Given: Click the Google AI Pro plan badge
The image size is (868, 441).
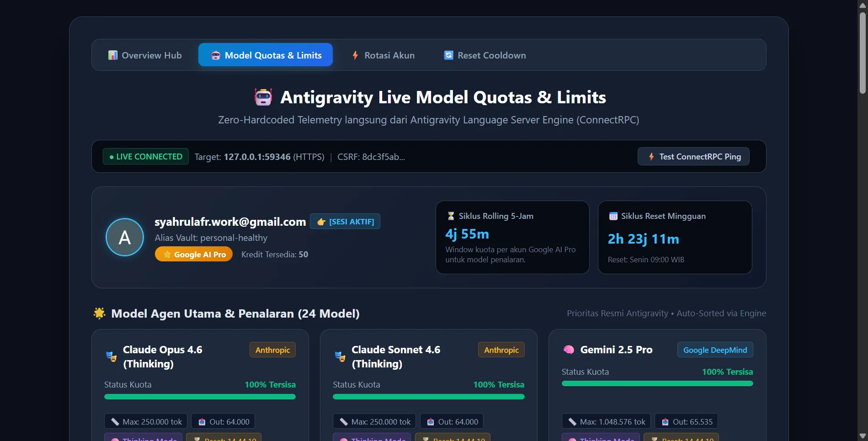Looking at the screenshot, I should tap(194, 255).
